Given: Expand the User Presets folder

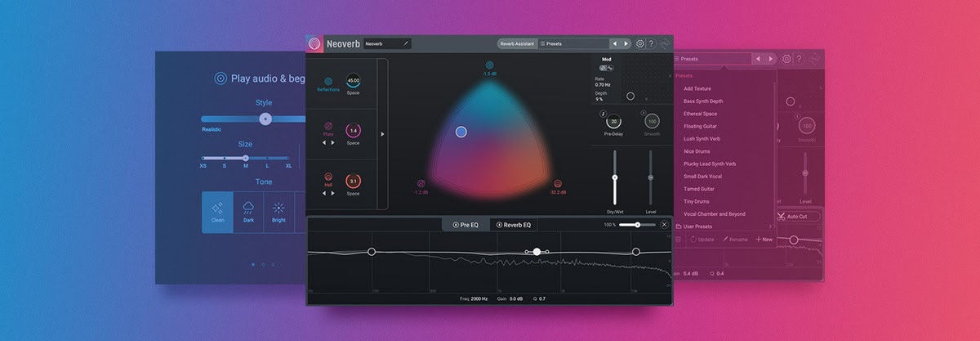Looking at the screenshot, I should click(x=771, y=227).
